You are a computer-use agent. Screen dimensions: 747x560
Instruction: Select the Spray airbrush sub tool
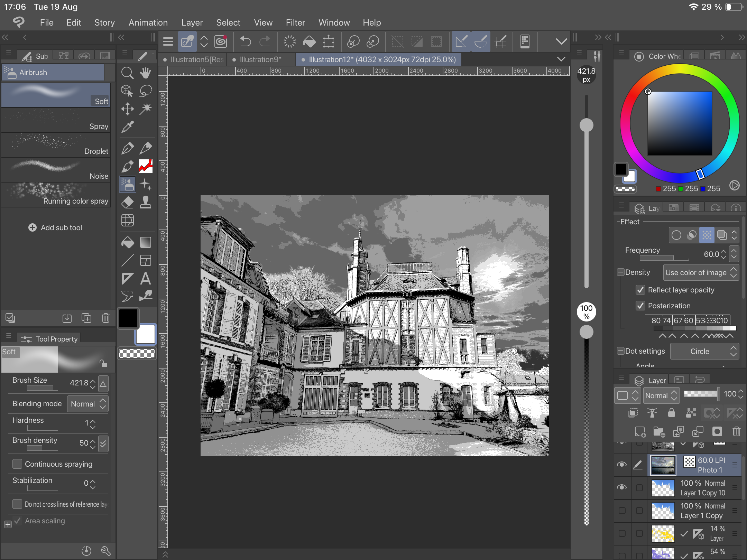coord(56,120)
